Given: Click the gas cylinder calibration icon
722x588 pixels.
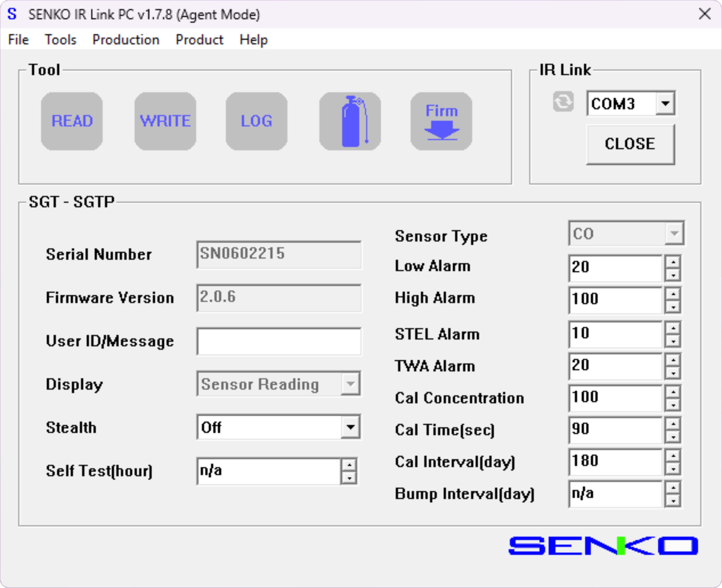Looking at the screenshot, I should pyautogui.click(x=350, y=121).
